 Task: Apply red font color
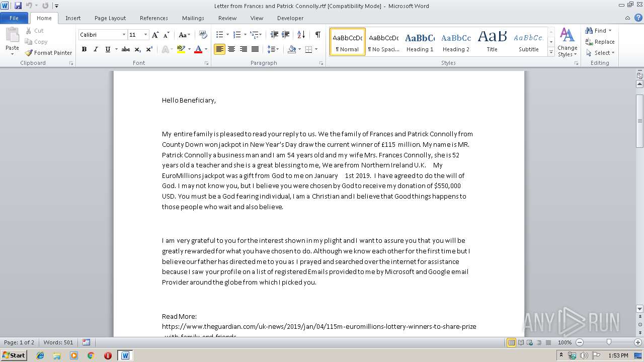tap(198, 49)
